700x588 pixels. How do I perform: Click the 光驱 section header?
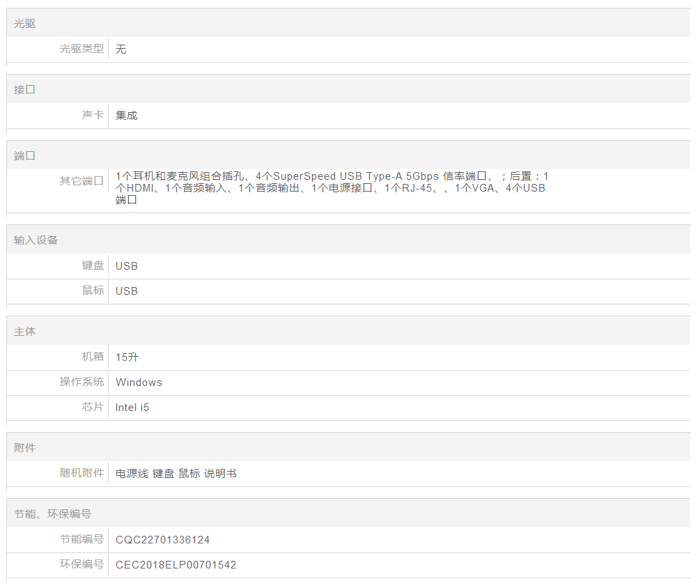tap(25, 24)
